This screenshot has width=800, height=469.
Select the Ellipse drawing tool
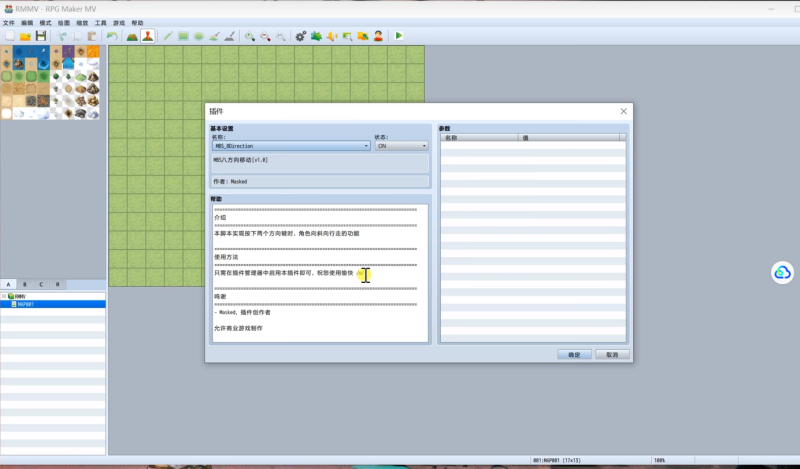[198, 36]
